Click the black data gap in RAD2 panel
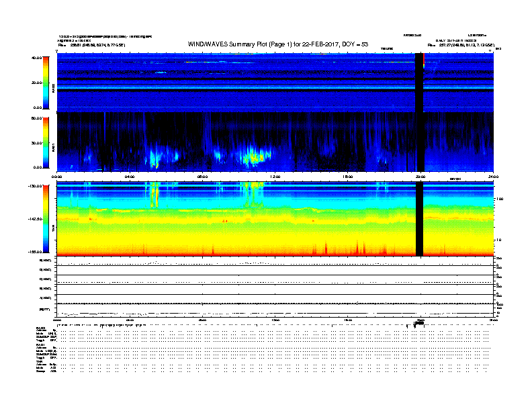532x411 pixels. point(419,83)
